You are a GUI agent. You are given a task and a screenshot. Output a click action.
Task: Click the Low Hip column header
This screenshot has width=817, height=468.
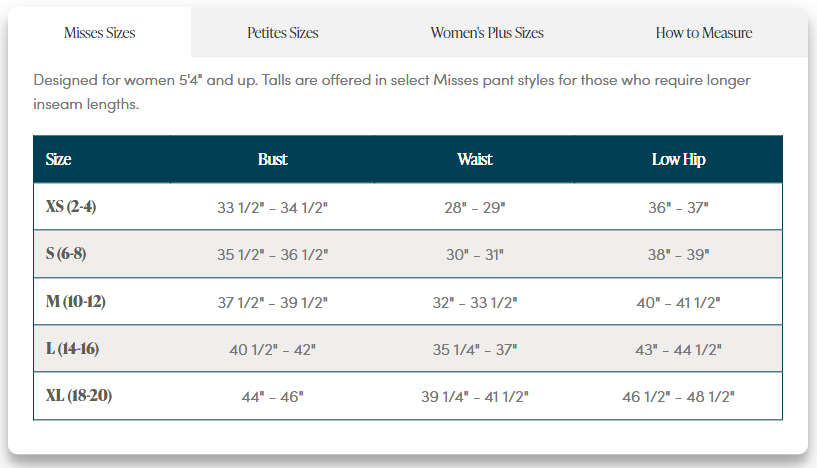(x=679, y=159)
